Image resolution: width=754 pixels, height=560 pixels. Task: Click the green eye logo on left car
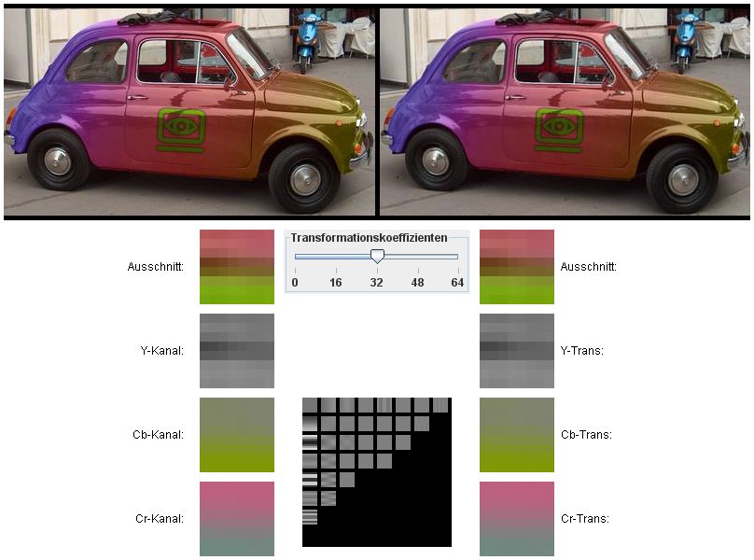coord(181,130)
